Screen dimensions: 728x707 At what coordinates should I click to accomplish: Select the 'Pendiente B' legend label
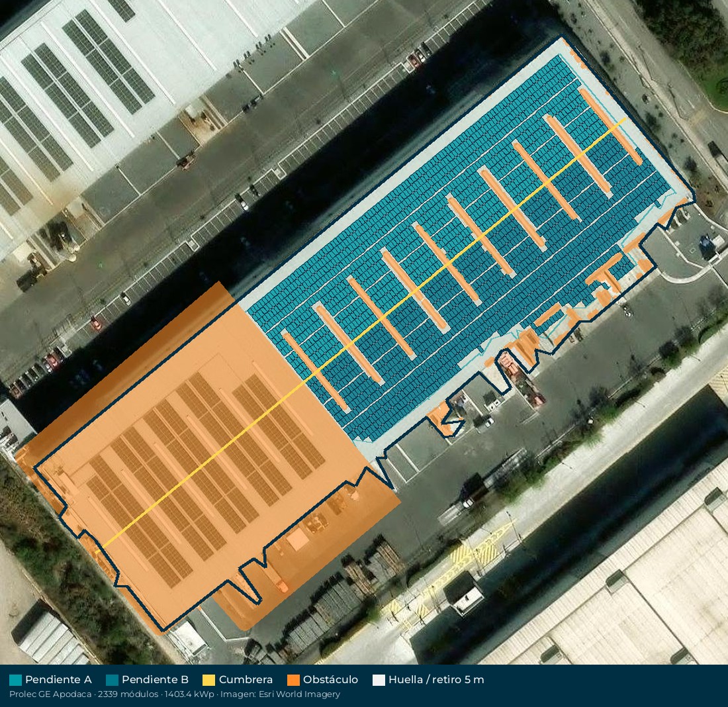click(x=155, y=680)
